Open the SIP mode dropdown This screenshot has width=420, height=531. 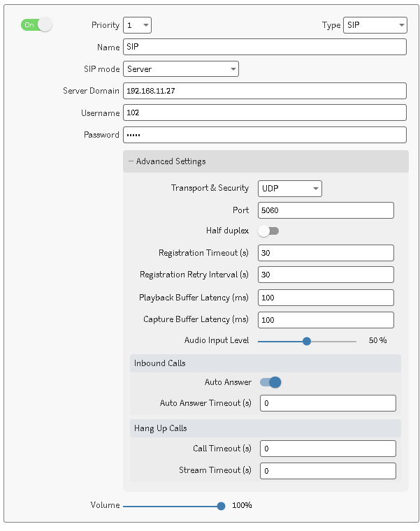(x=181, y=69)
